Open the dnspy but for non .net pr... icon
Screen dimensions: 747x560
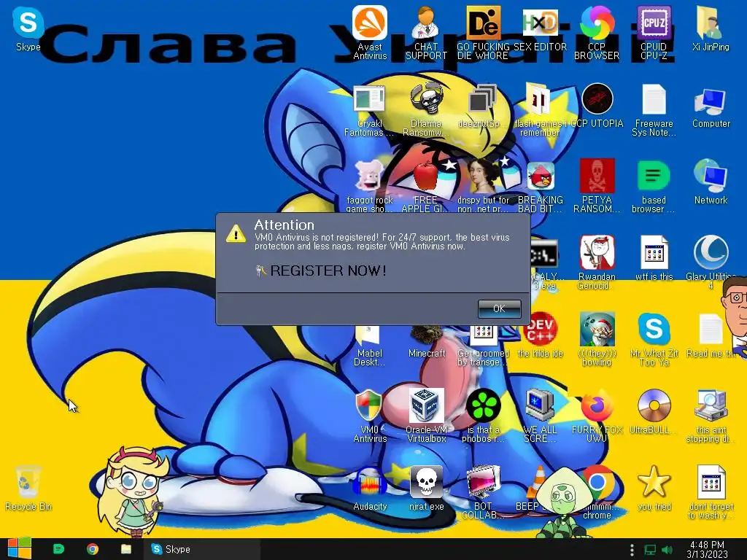483,186
